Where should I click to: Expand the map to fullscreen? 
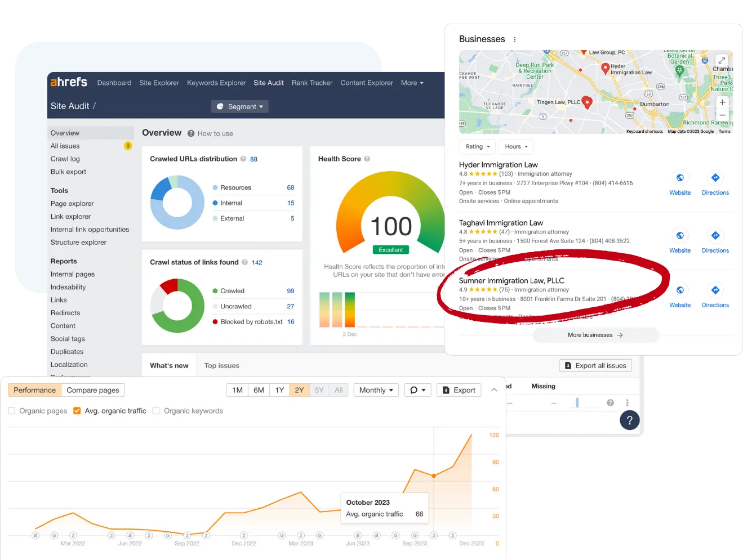pos(721,60)
